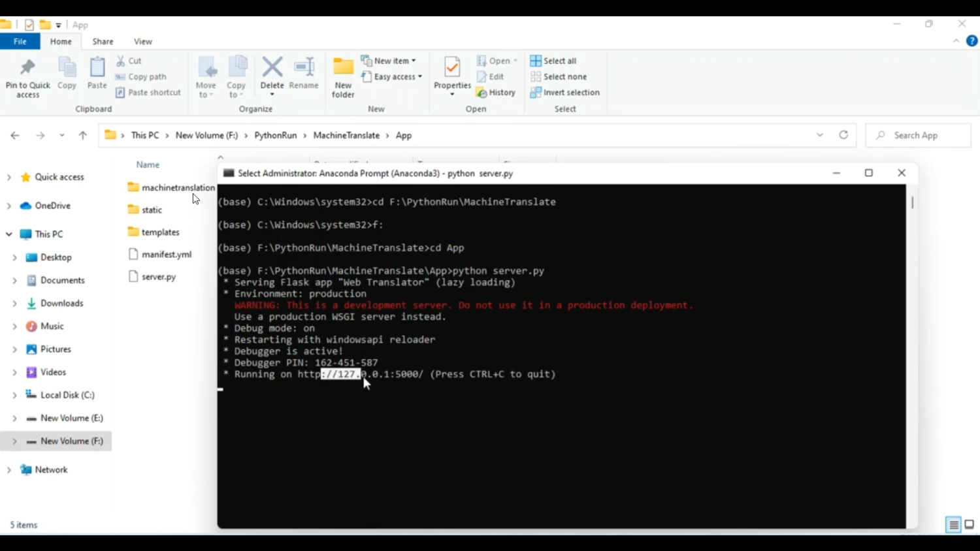Click Invert selection in the ribbon
The width and height of the screenshot is (980, 551).
coord(564,93)
